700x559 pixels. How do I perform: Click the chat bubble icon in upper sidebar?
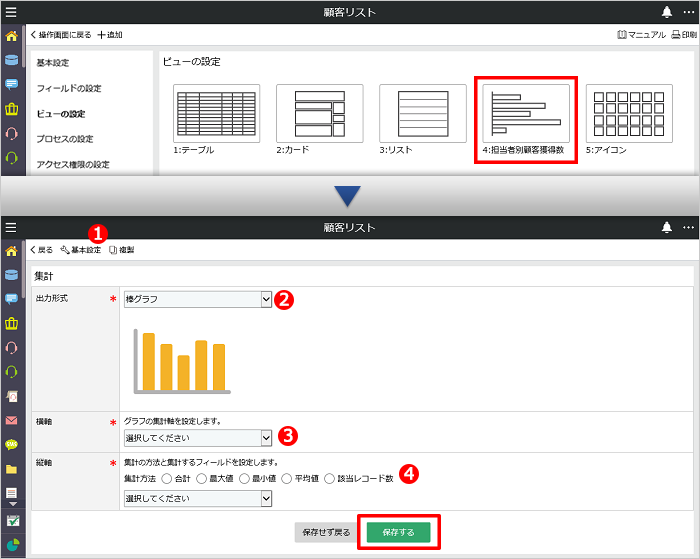tap(12, 84)
